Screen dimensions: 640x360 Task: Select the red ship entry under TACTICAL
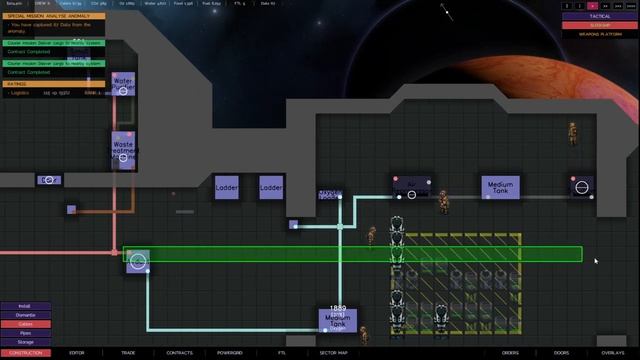click(x=600, y=25)
